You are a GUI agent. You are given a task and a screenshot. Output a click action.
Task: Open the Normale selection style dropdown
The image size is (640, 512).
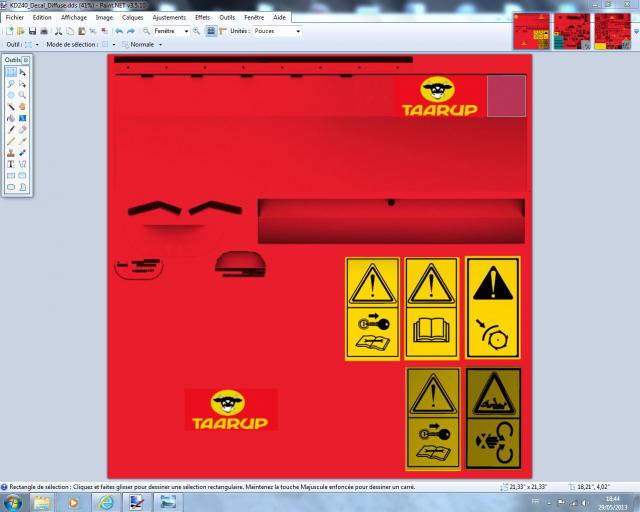[160, 45]
